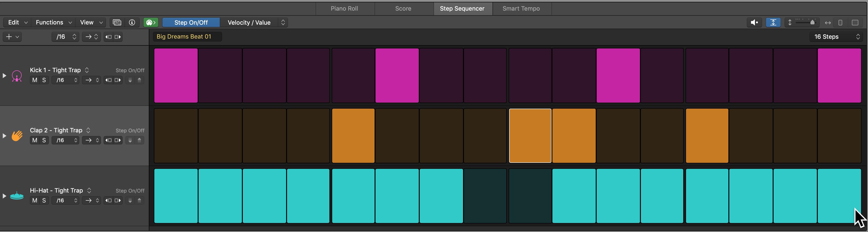Screen dimensions: 868x232
Task: Toggle the green MIDI In learn button
Action: 151,22
